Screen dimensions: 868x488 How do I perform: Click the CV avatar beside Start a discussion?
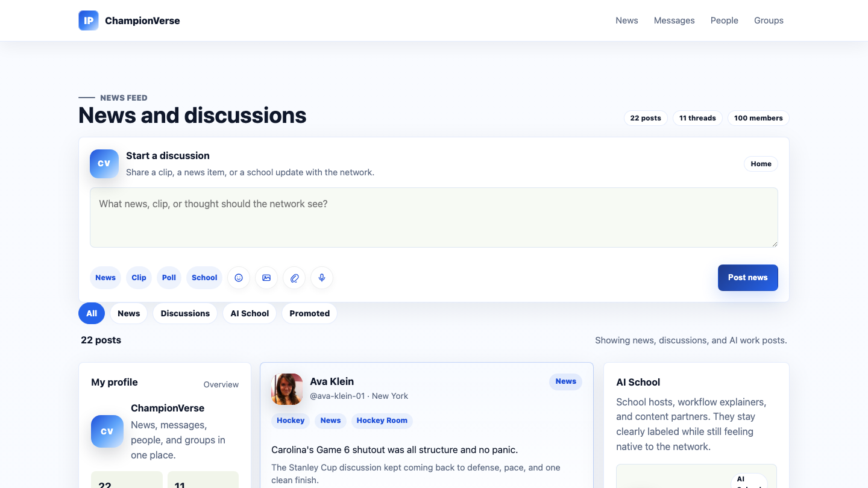[104, 164]
